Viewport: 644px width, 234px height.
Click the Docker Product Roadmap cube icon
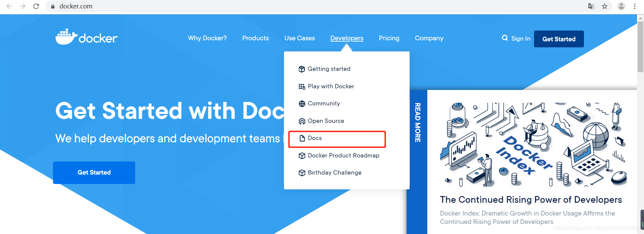point(302,156)
